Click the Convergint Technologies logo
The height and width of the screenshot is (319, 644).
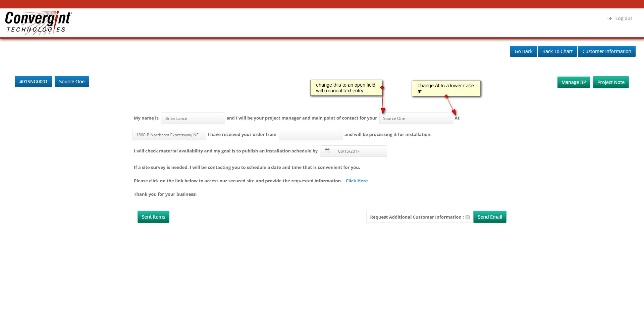(38, 22)
